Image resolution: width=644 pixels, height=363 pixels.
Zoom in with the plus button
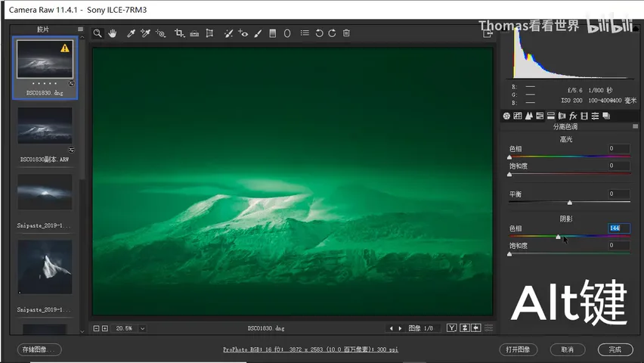click(105, 328)
